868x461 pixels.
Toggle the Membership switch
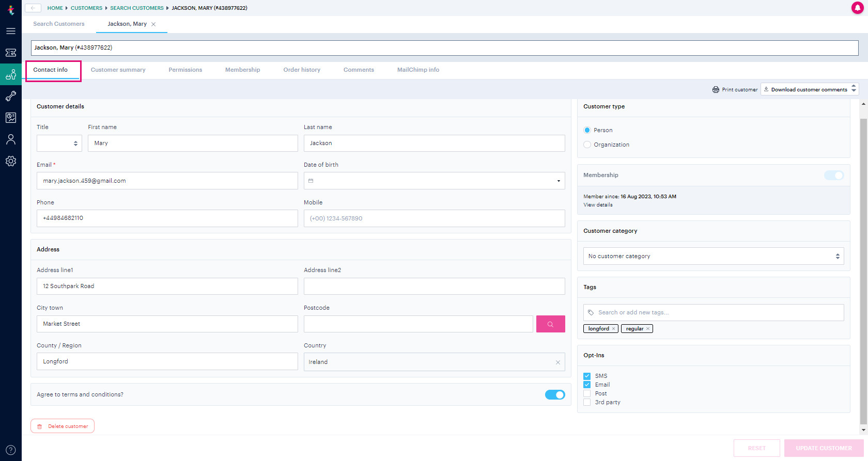[x=834, y=176]
